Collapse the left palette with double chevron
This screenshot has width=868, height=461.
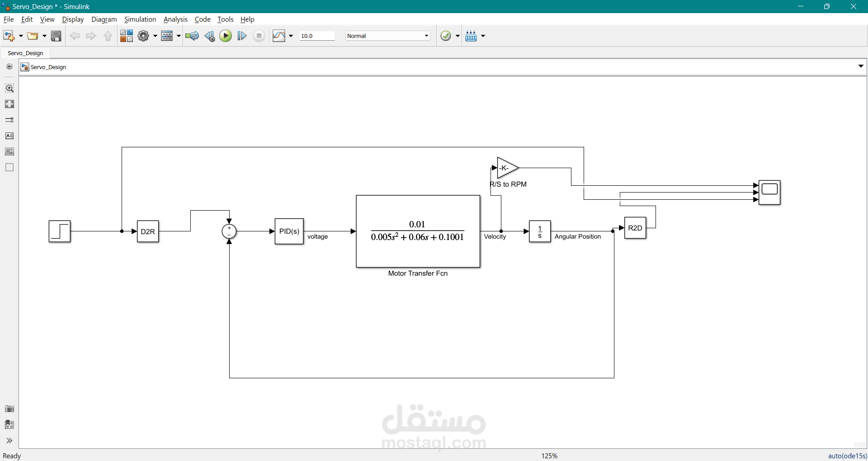pos(9,441)
